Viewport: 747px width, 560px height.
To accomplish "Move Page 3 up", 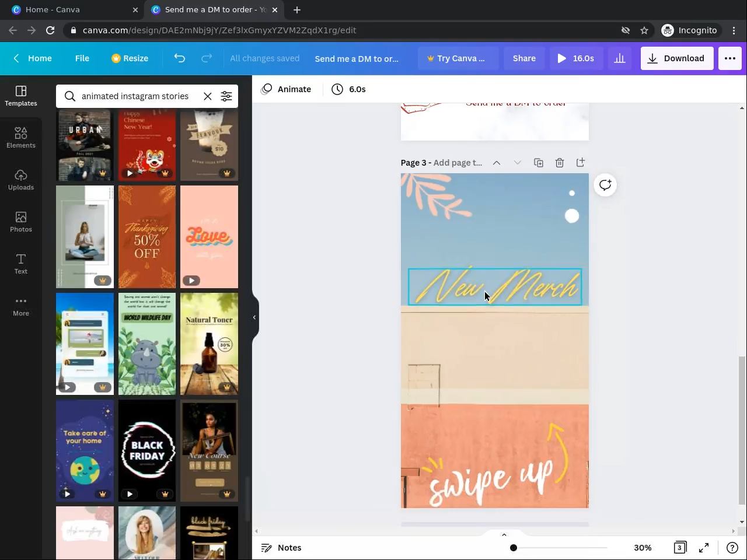I will pyautogui.click(x=497, y=163).
